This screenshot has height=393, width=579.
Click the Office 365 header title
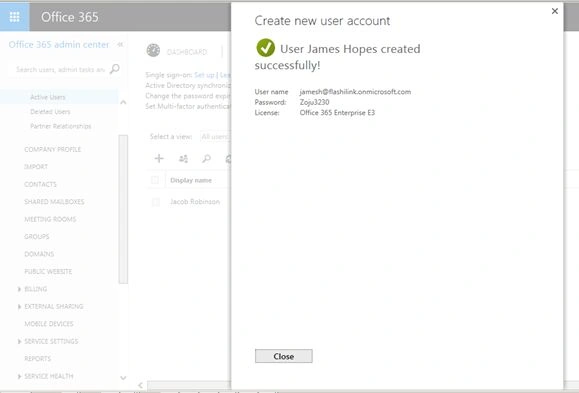coord(70,17)
